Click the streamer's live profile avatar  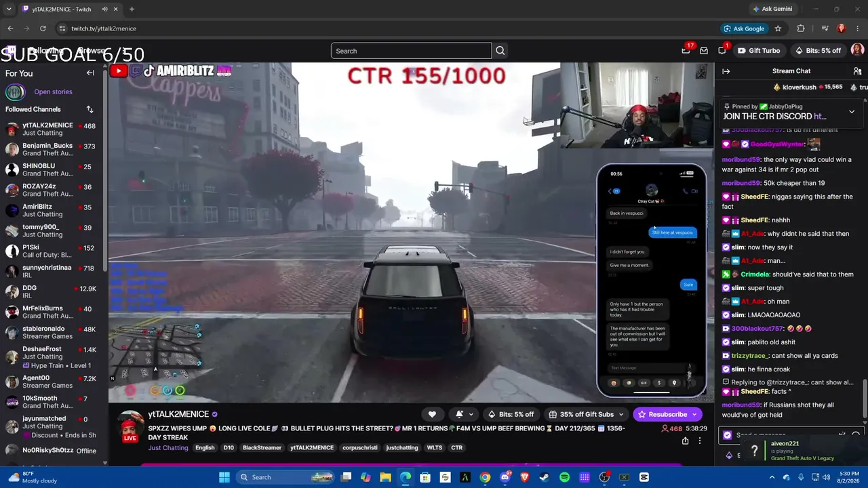[130, 427]
